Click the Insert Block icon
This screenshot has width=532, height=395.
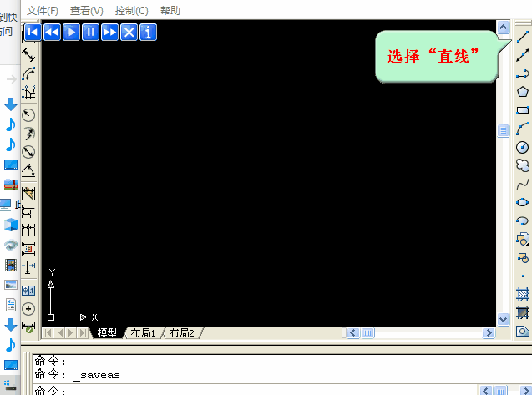523,239
